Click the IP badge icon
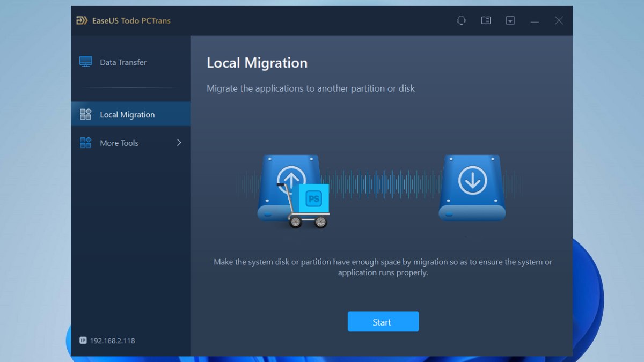Image resolution: width=644 pixels, height=362 pixels. (83, 341)
